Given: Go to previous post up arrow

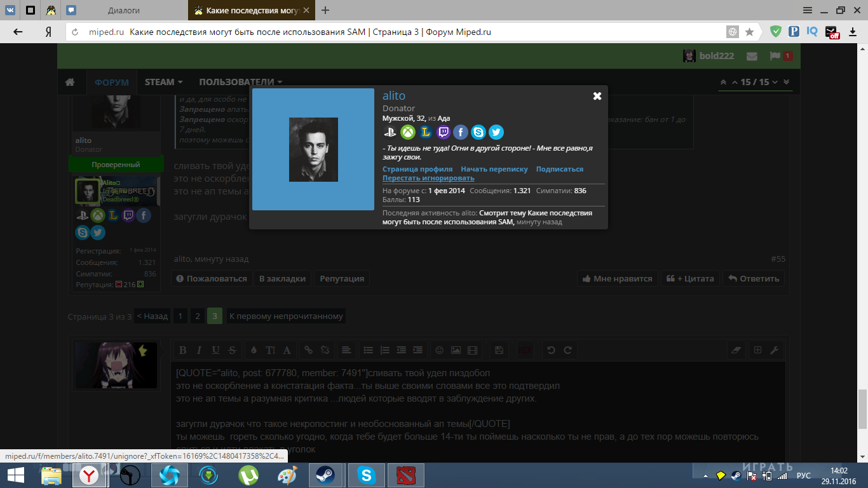Looking at the screenshot, I should click(735, 82).
